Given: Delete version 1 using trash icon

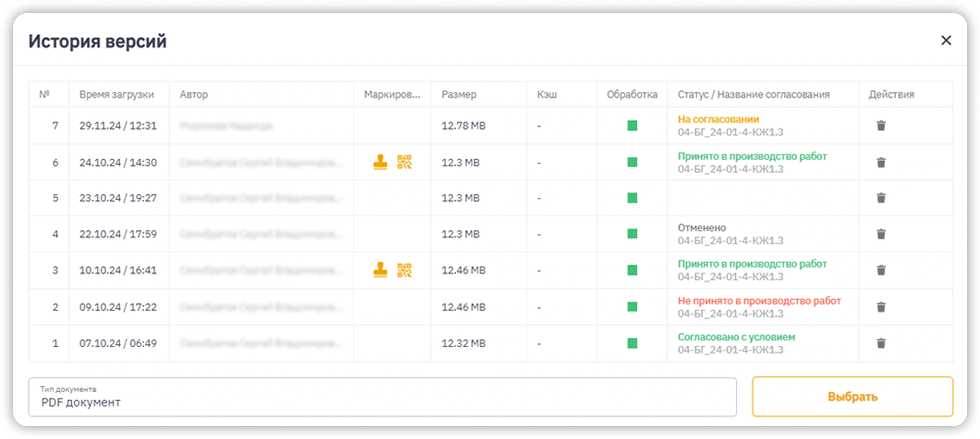Looking at the screenshot, I should 881,343.
